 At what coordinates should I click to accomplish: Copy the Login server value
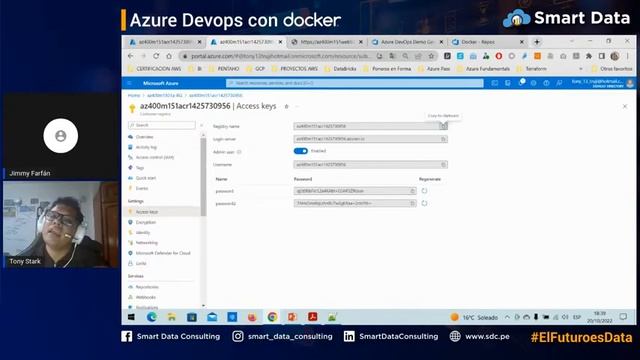tap(443, 139)
